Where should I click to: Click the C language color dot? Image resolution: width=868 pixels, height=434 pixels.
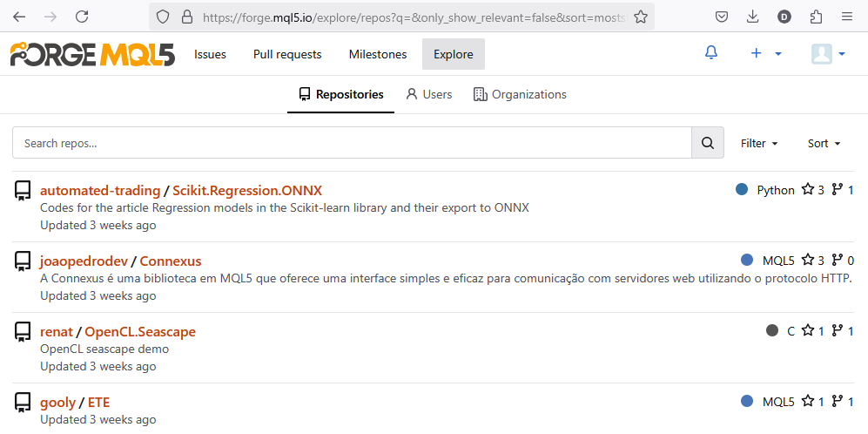[x=772, y=330]
